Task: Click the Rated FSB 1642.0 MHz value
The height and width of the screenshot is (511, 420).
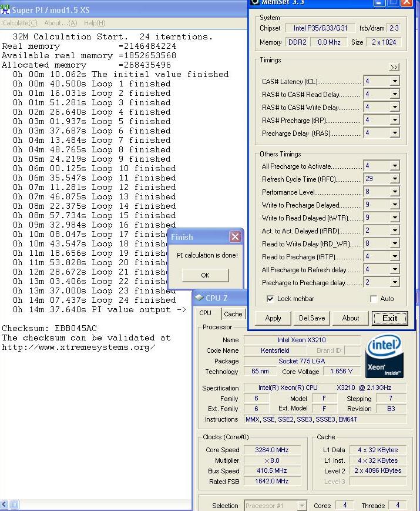Action: [272, 481]
